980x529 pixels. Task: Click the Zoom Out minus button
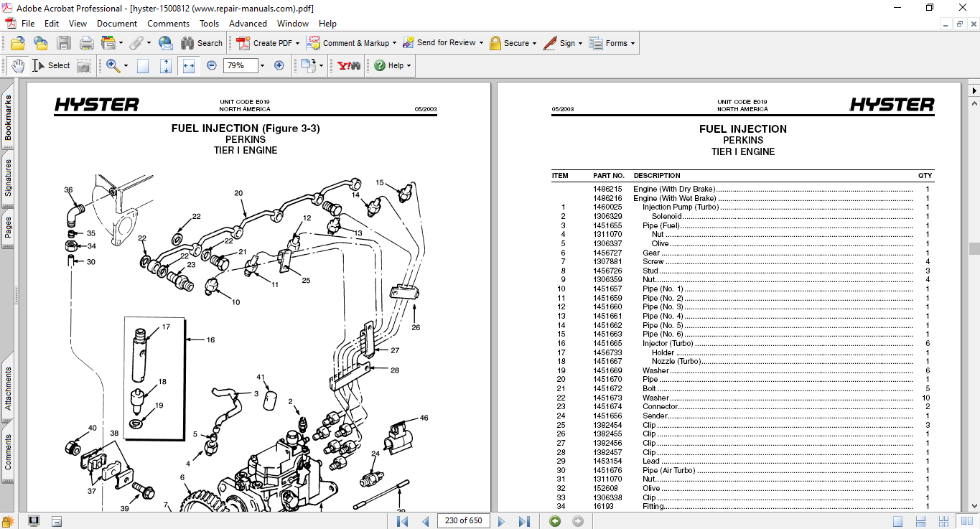tap(212, 65)
